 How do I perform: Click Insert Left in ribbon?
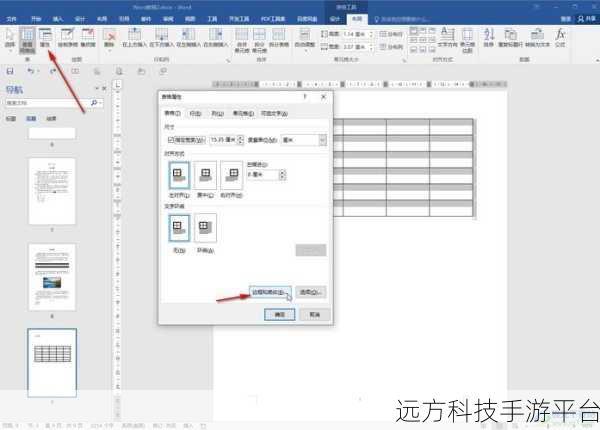(188, 38)
